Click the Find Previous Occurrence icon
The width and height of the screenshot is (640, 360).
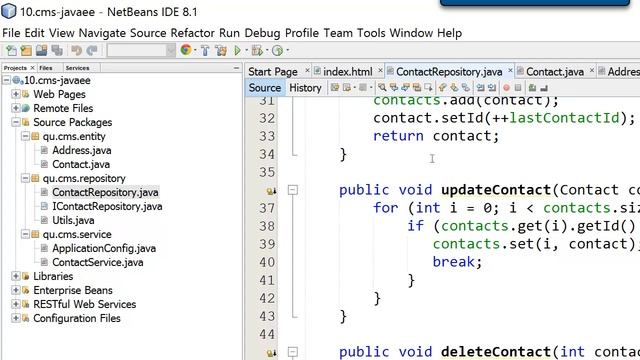pos(393,87)
